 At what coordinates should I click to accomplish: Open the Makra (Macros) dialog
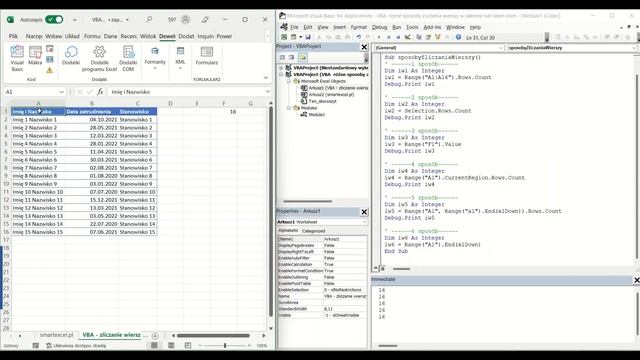click(35, 56)
